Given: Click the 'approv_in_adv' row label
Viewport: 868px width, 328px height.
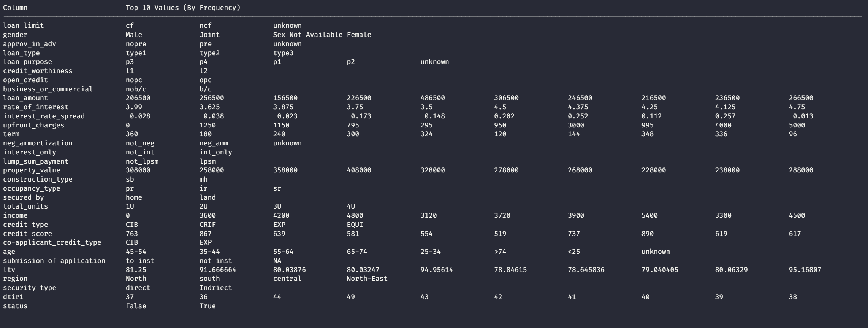Looking at the screenshot, I should click(30, 44).
